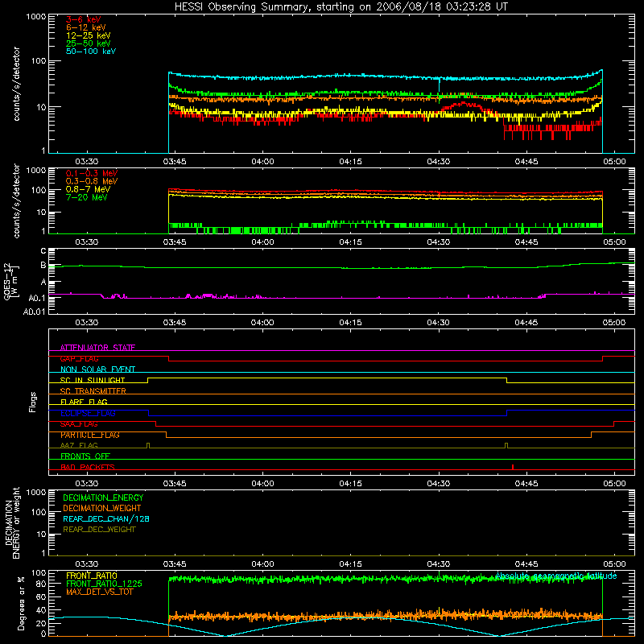
Task: Click the olive "AAZ_FLAG" label
Action: (79, 445)
